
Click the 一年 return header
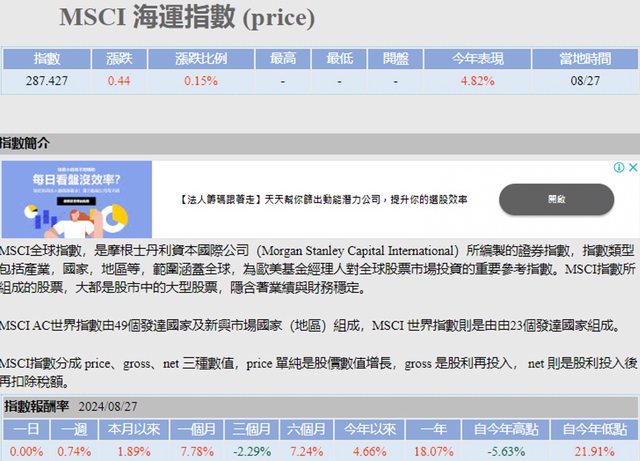tap(433, 429)
